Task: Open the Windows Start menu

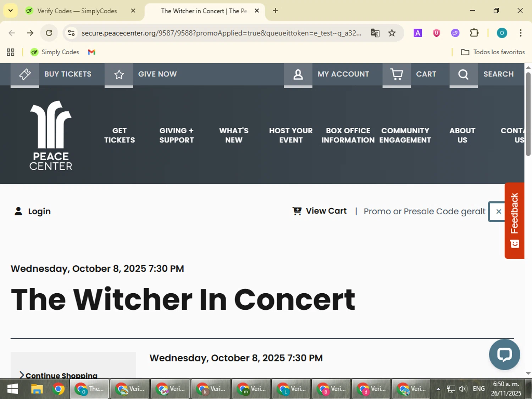Action: coord(12,389)
